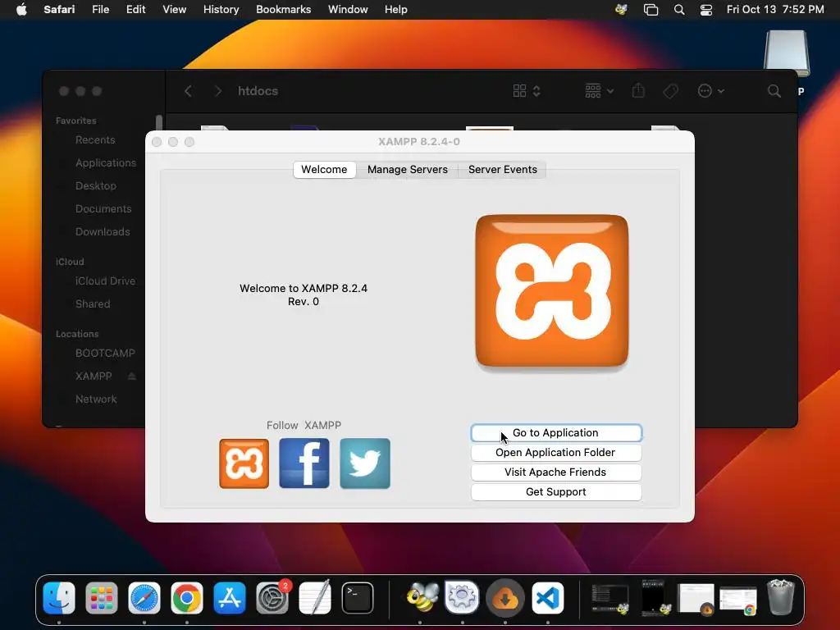Open the Apple menu

tap(21, 10)
